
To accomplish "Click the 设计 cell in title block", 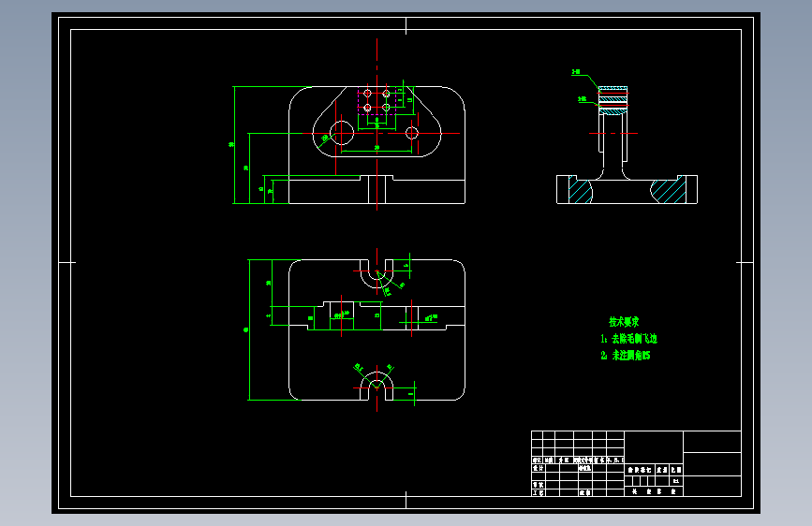I will click(539, 467).
